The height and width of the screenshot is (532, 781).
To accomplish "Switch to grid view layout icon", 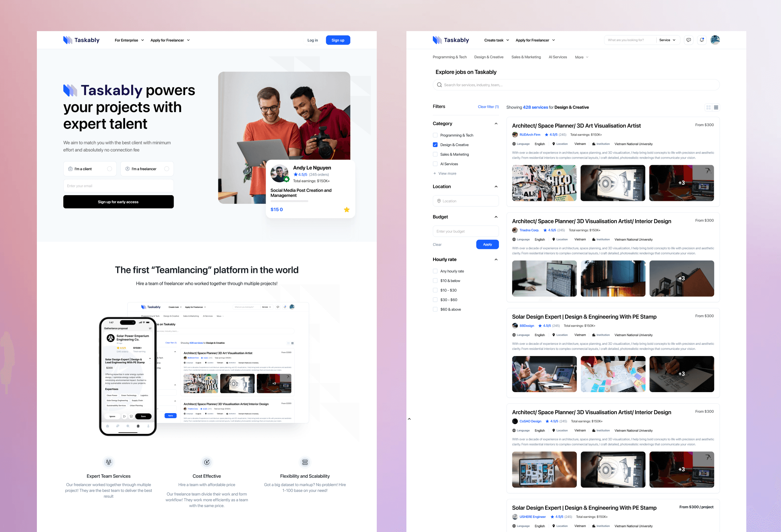I will click(708, 107).
